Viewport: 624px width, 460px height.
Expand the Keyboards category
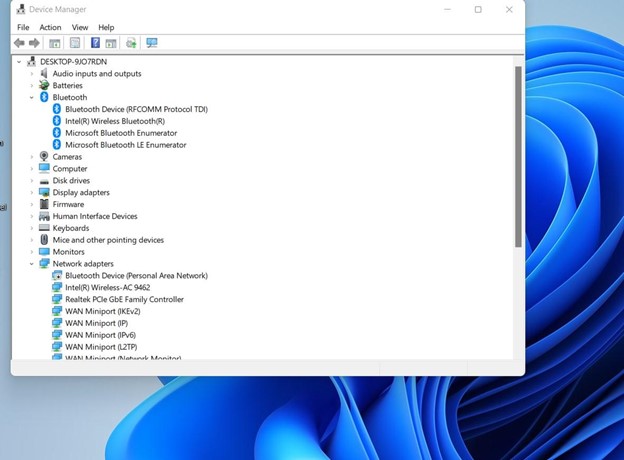pos(32,228)
